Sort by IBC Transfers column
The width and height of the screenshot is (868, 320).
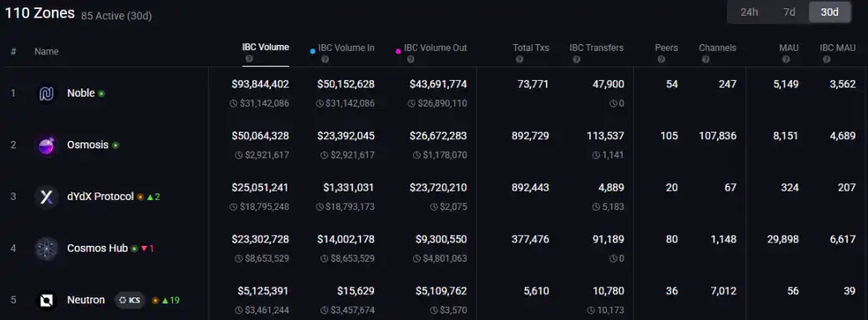tap(597, 48)
